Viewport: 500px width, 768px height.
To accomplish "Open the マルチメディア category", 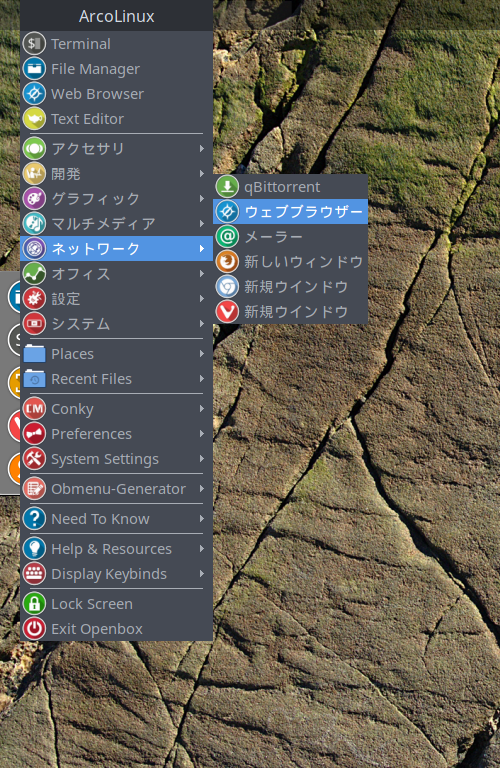I will 117,223.
